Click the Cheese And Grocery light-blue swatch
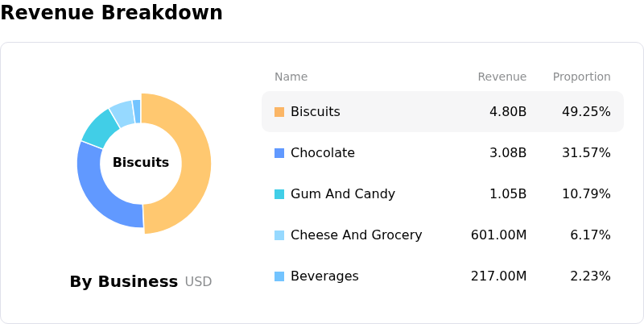The height and width of the screenshot is (324, 644). click(279, 235)
